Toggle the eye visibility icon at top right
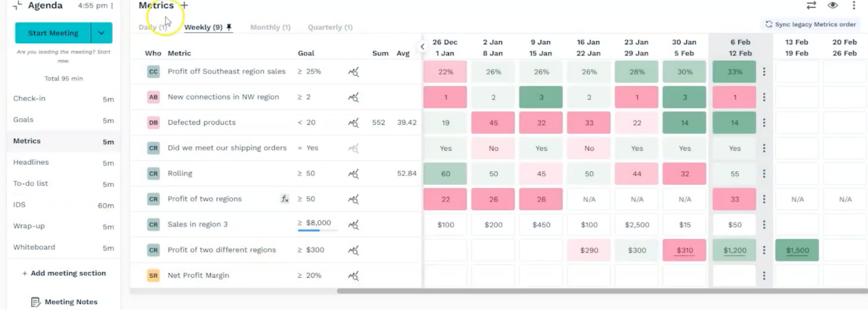The width and height of the screenshot is (868, 311). tap(832, 5)
